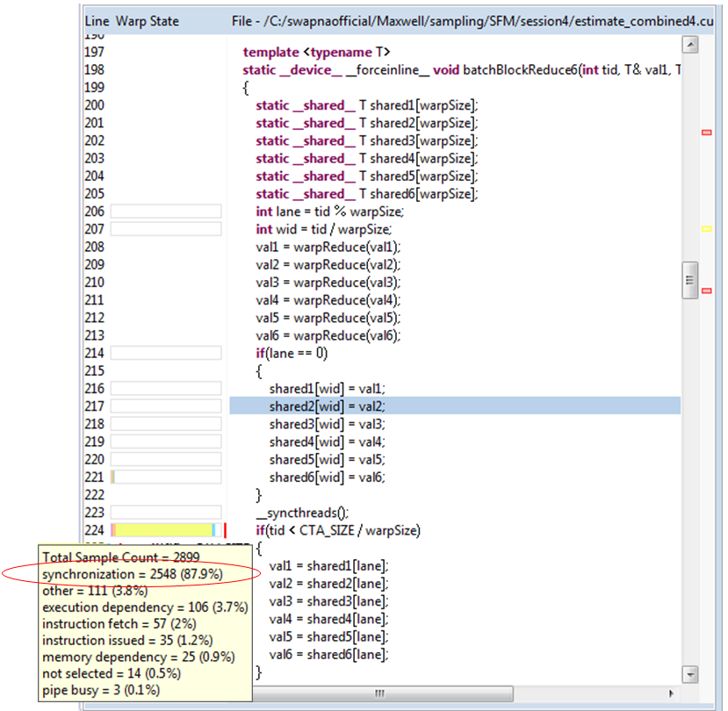Click the line int lane = tid % warpSize;
Screen dimensions: 728x711
coord(329,212)
